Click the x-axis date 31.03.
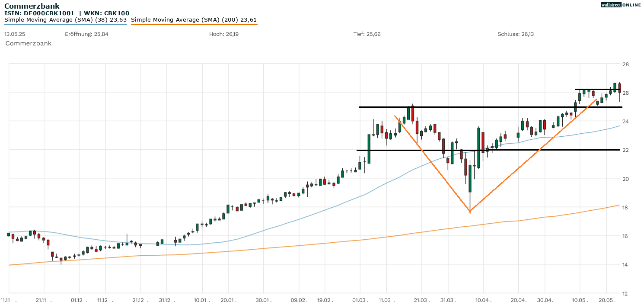This screenshot has width=644, height=302. point(448,300)
